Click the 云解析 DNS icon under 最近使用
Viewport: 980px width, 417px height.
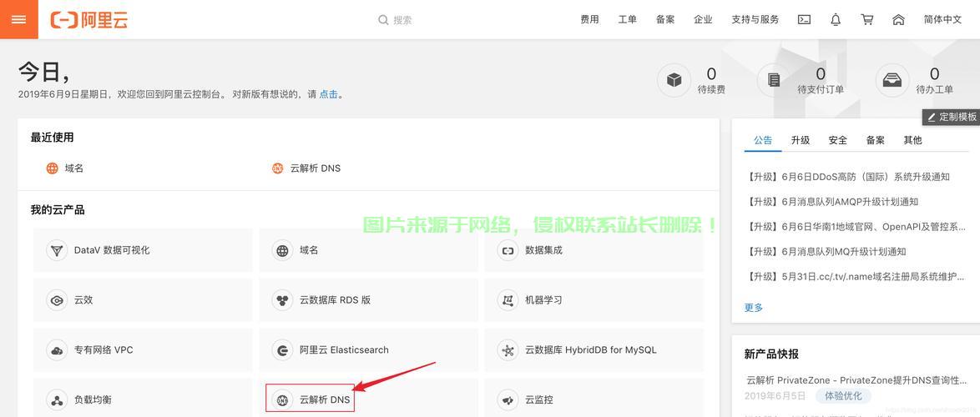pos(277,168)
